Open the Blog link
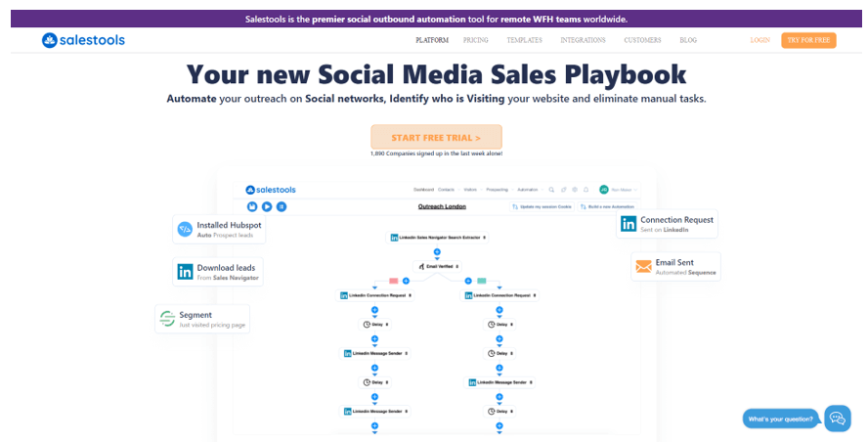 click(688, 40)
